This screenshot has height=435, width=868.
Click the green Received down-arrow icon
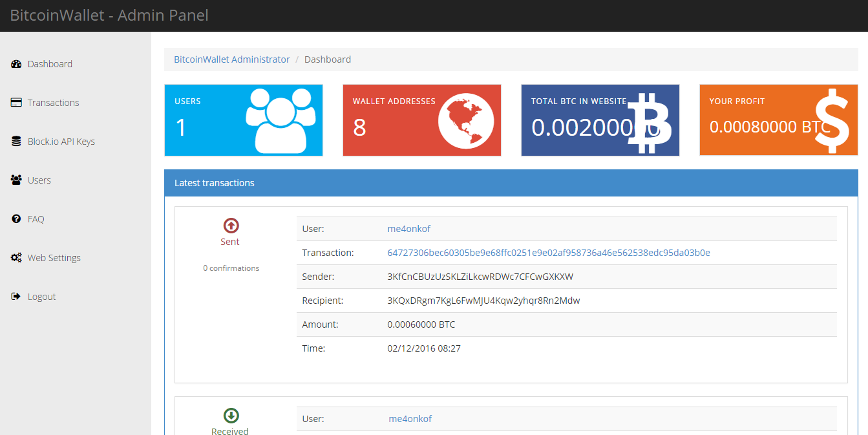[x=231, y=416]
